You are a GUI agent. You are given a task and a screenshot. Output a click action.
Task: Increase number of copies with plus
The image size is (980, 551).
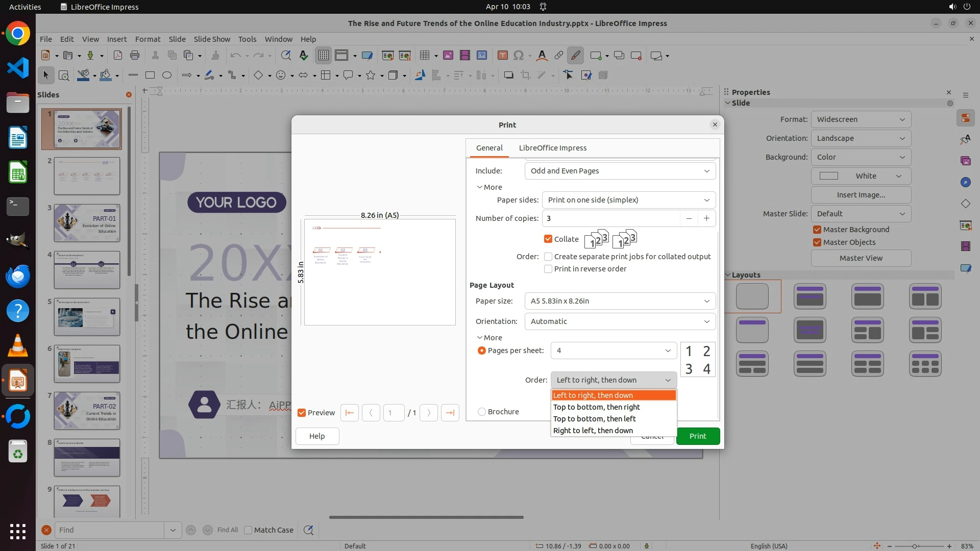(706, 218)
